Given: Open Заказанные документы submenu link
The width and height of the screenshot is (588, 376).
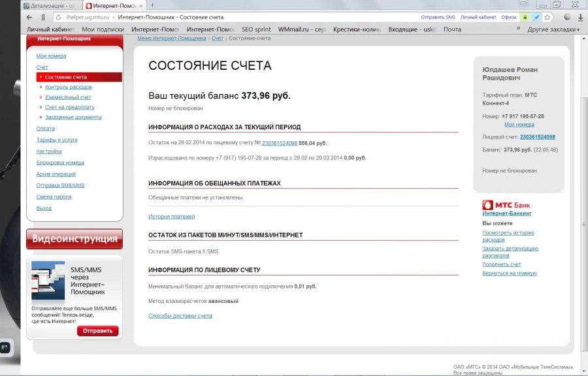Looking at the screenshot, I should point(73,117).
